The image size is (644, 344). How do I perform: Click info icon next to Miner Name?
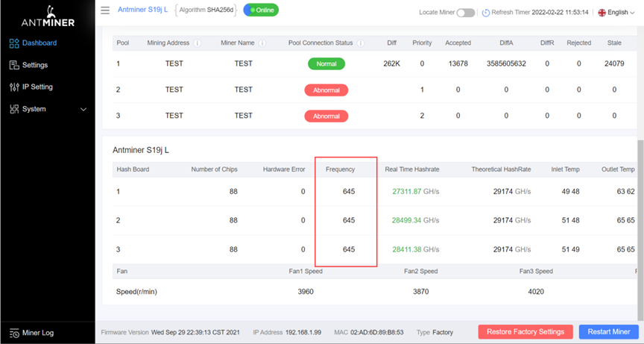pos(262,43)
